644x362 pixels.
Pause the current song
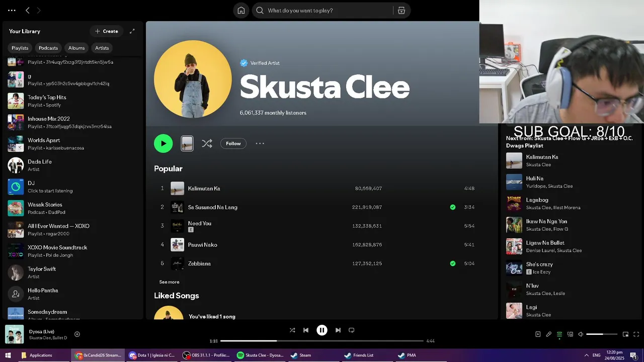322,330
